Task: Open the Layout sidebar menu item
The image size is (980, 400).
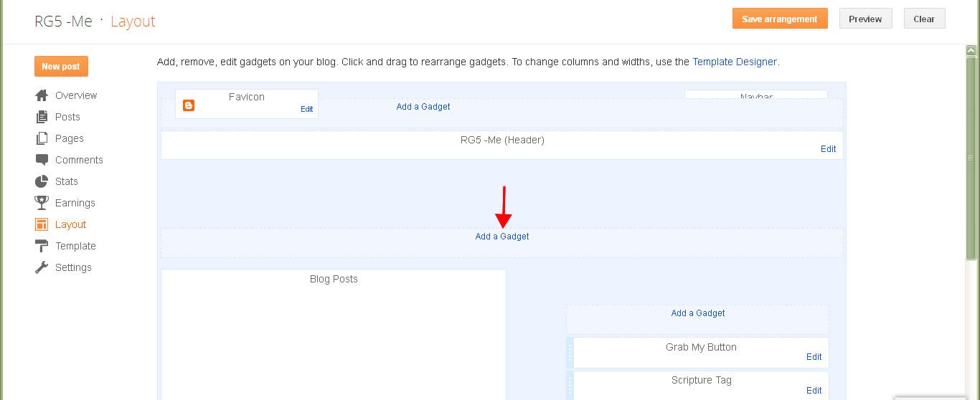Action: (70, 224)
